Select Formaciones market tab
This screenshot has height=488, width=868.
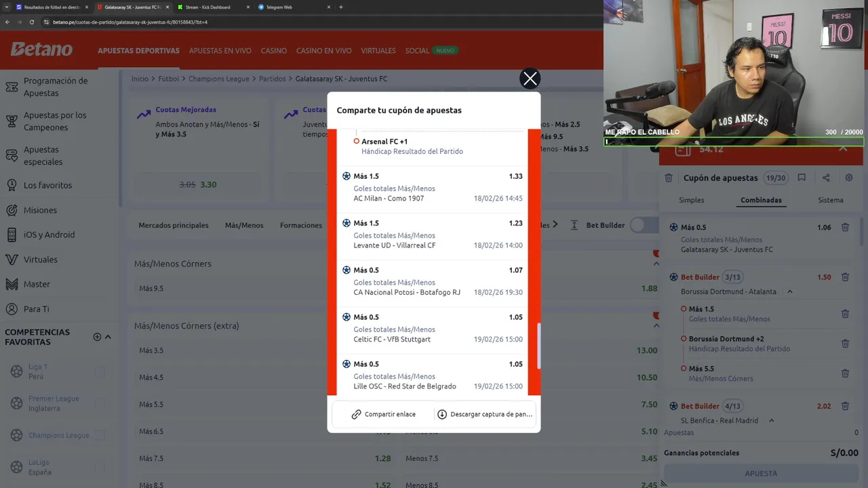[301, 225]
